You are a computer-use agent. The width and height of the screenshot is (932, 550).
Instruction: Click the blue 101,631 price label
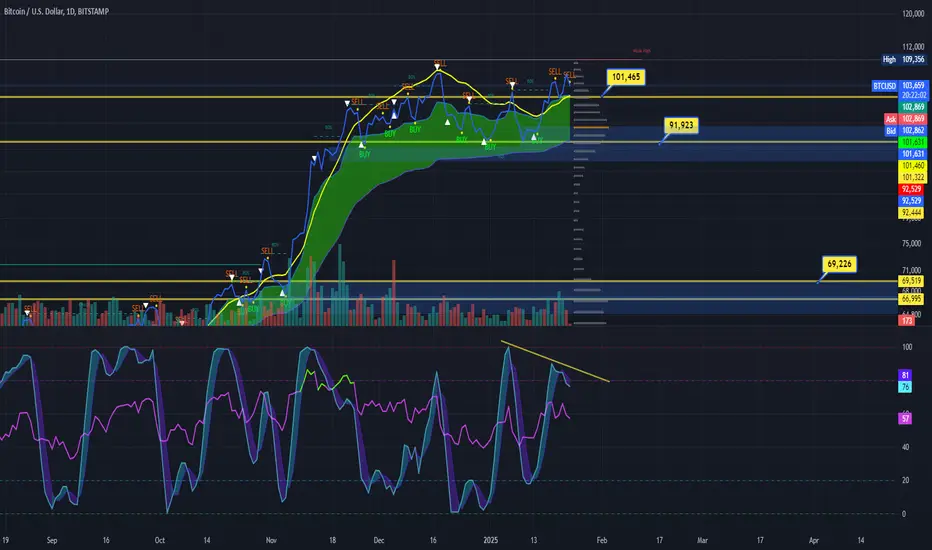(913, 154)
